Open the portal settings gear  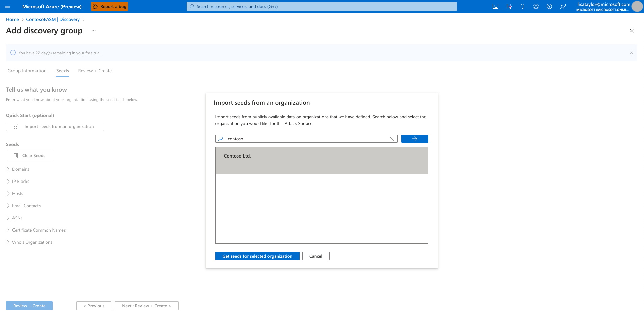click(x=536, y=6)
